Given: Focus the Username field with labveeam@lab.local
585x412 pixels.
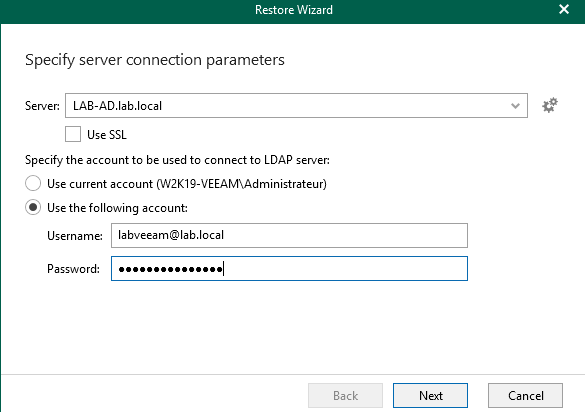Looking at the screenshot, I should point(289,235).
